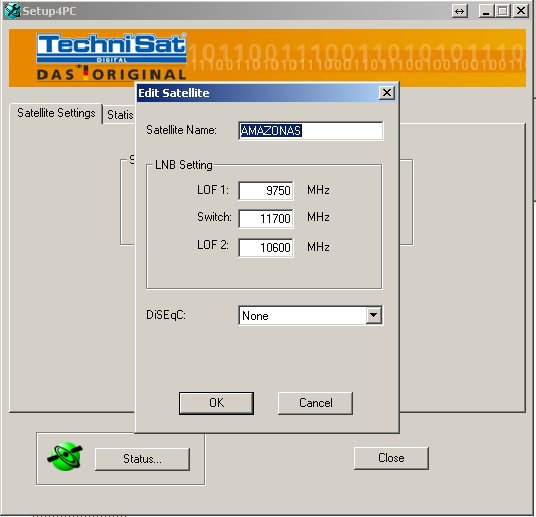Cancel the Edit Satellite dialog

pyautogui.click(x=315, y=403)
